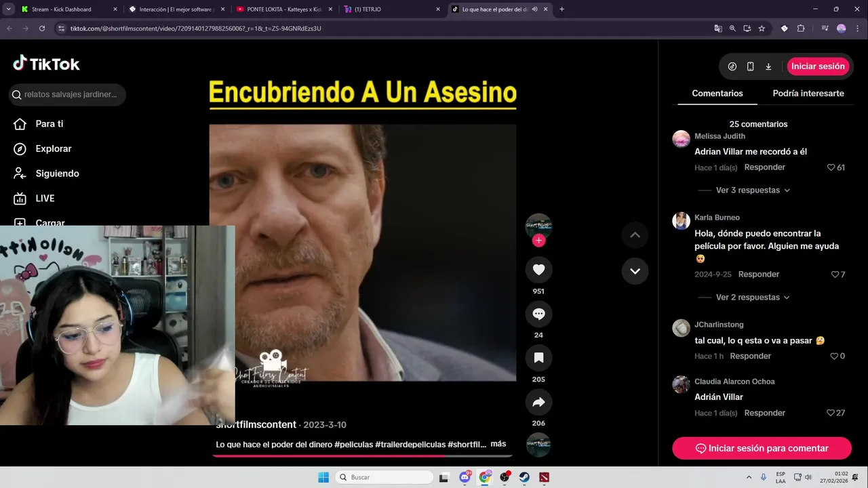Reply to JCharlinstong's comment

(751, 357)
